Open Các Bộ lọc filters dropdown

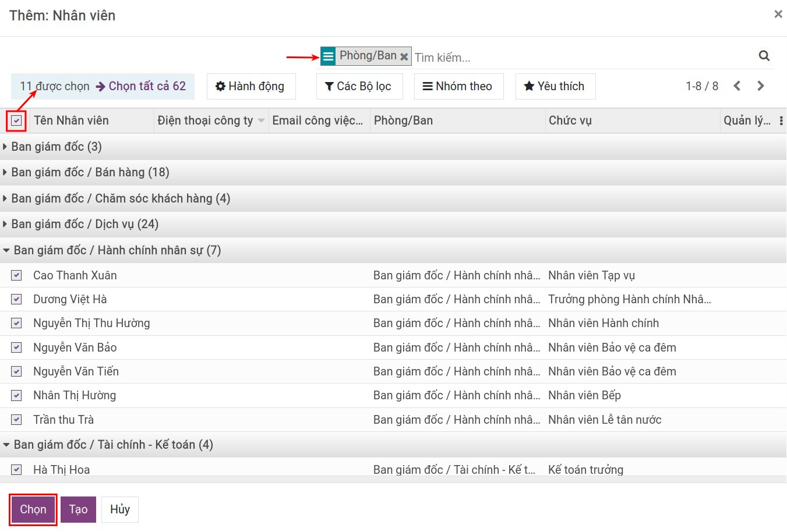click(x=359, y=86)
